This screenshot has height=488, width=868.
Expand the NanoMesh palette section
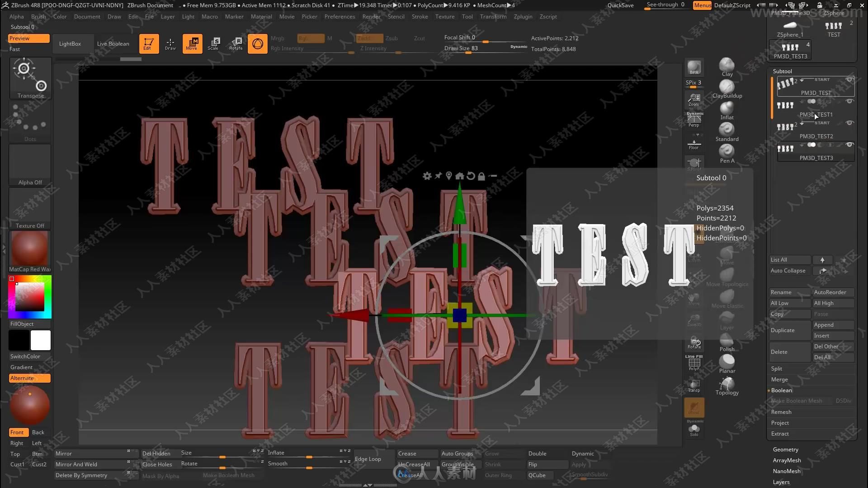pyautogui.click(x=787, y=471)
